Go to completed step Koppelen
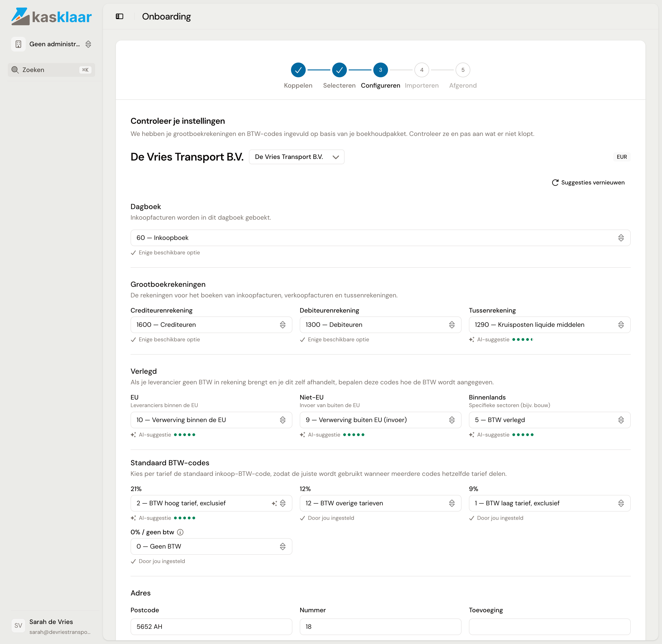Image resolution: width=662 pixels, height=644 pixels. (x=298, y=70)
